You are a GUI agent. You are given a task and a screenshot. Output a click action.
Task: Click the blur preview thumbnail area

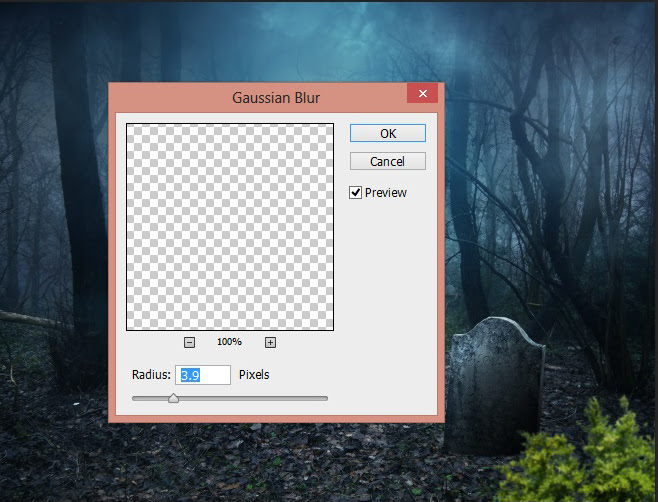point(230,227)
